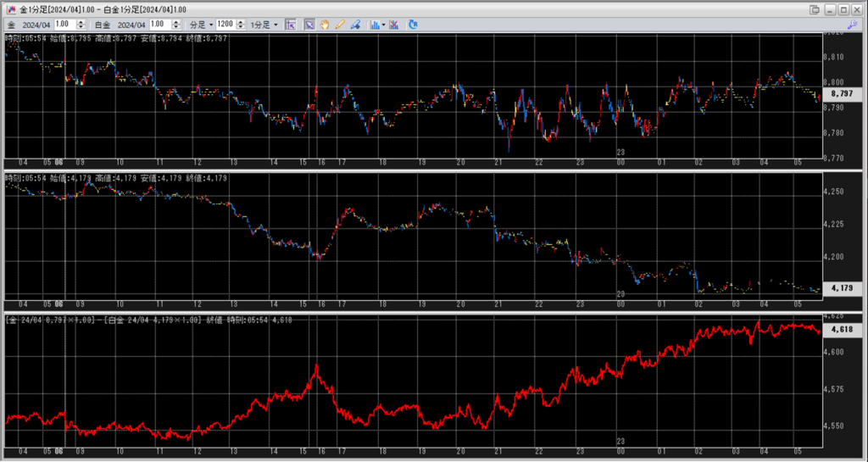Open the chart indicator bar-graph icon
This screenshot has height=462, width=868.
click(374, 25)
